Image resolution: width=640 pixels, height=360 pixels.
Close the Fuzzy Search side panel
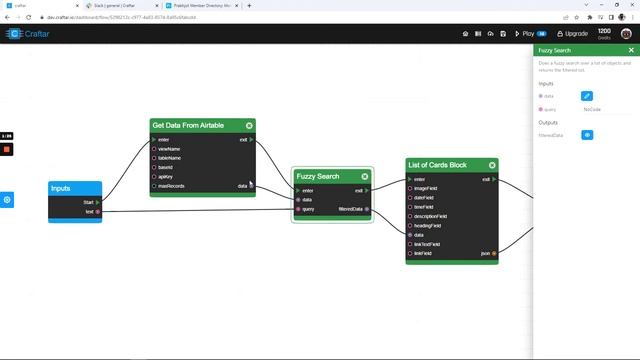(x=631, y=50)
